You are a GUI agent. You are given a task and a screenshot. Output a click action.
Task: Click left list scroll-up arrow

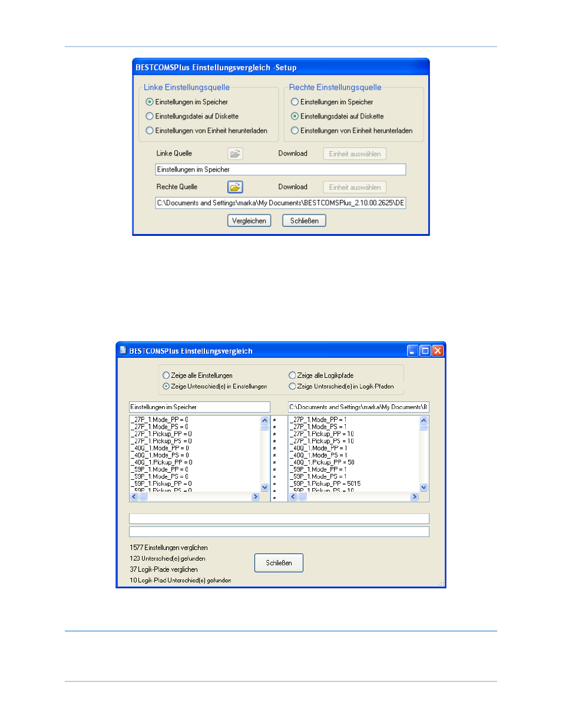coord(265,420)
